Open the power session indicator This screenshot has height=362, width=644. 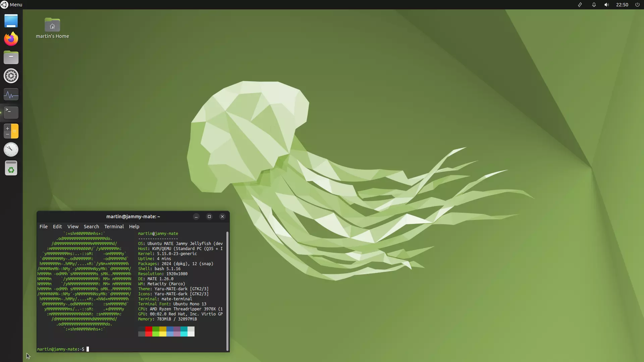coord(637,5)
